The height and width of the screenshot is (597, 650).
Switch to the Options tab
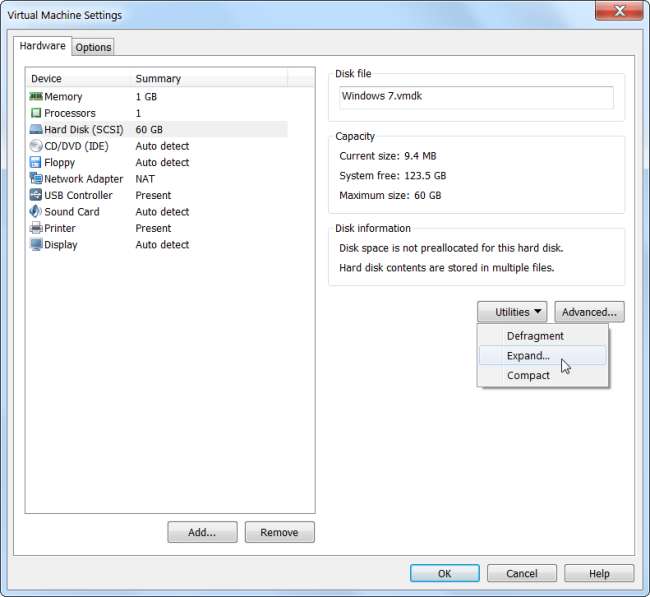93,47
